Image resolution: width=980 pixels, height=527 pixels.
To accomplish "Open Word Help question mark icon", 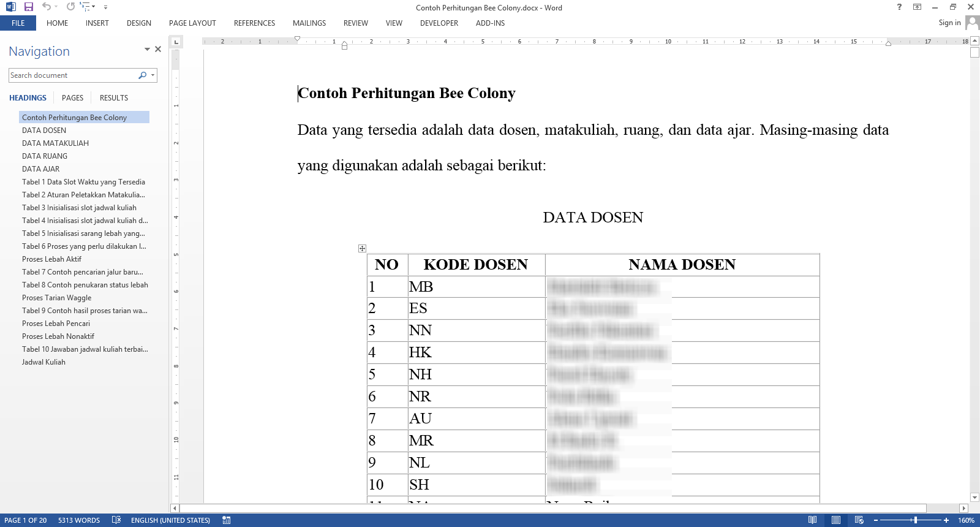I will [899, 7].
